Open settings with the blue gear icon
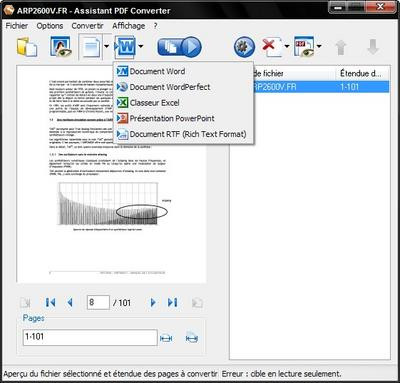 (244, 47)
